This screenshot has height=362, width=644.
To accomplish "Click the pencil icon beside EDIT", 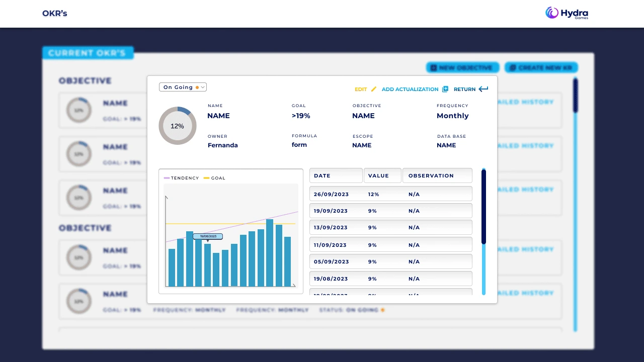I will 373,89.
